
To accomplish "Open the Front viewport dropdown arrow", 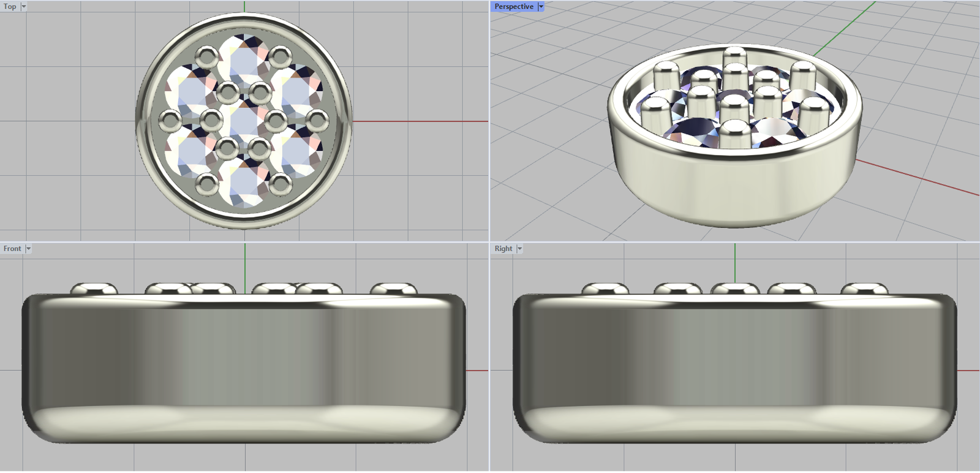I will click(28, 249).
